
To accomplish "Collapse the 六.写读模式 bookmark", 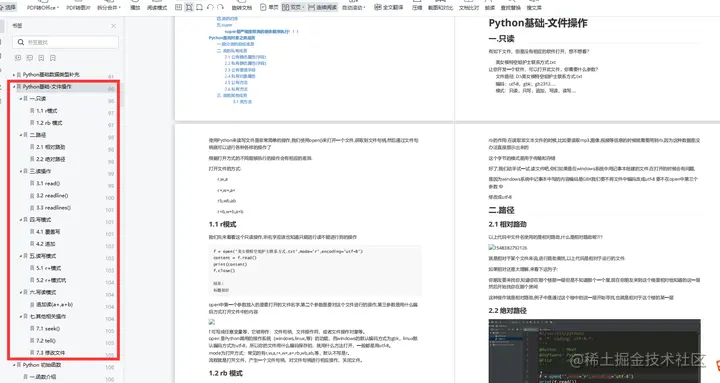I will [x=21, y=292].
